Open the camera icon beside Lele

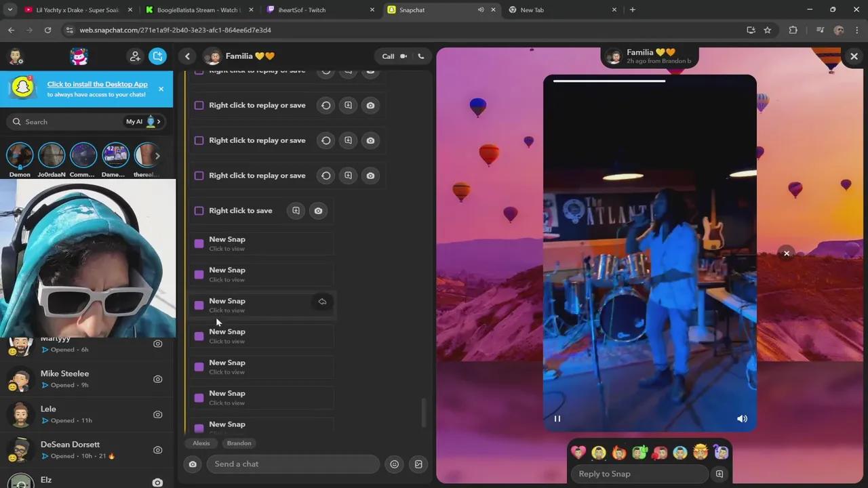click(x=157, y=414)
